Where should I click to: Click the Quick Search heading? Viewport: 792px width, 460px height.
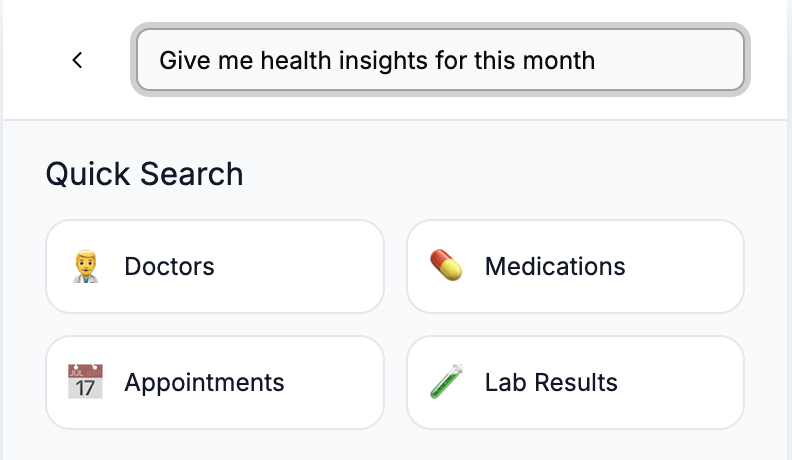pyautogui.click(x=144, y=174)
